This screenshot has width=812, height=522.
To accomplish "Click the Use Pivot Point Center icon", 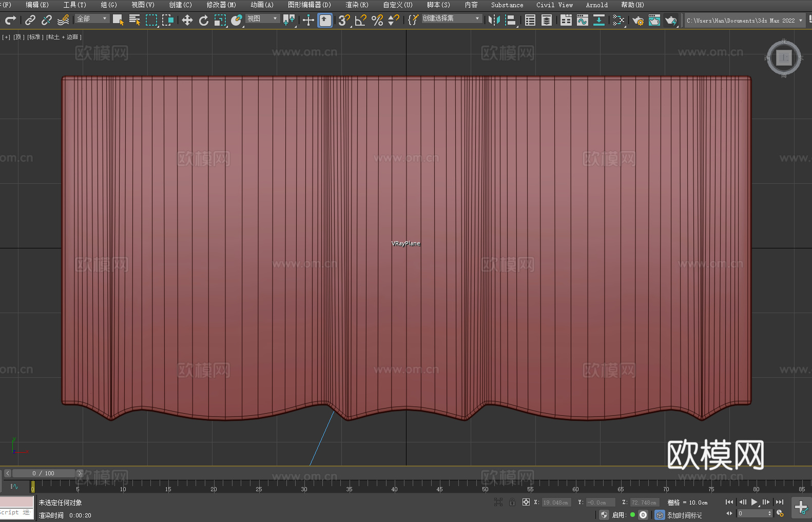I will click(x=289, y=20).
